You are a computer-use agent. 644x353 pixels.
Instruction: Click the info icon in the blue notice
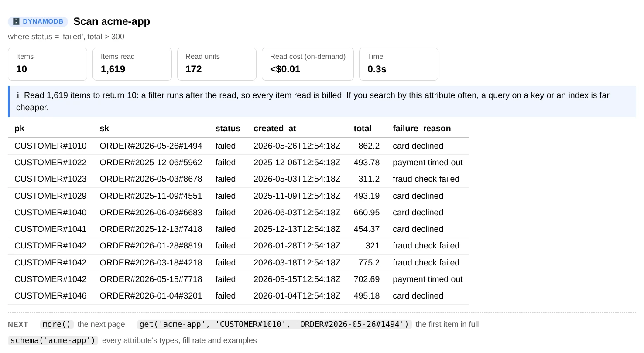click(x=18, y=95)
